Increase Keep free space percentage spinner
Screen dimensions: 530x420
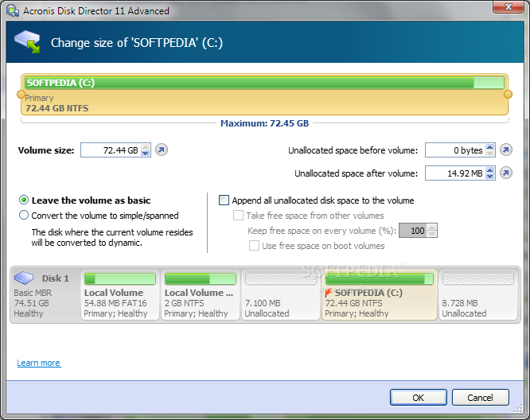tap(431, 227)
